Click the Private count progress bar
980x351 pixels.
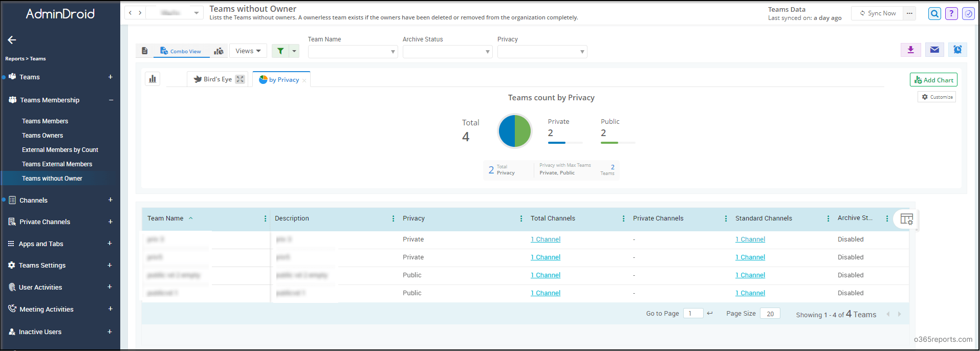click(x=565, y=143)
